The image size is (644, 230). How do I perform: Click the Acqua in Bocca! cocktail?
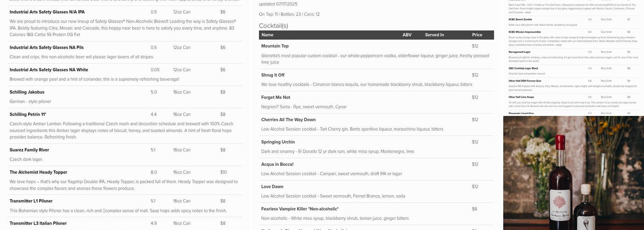(x=277, y=164)
